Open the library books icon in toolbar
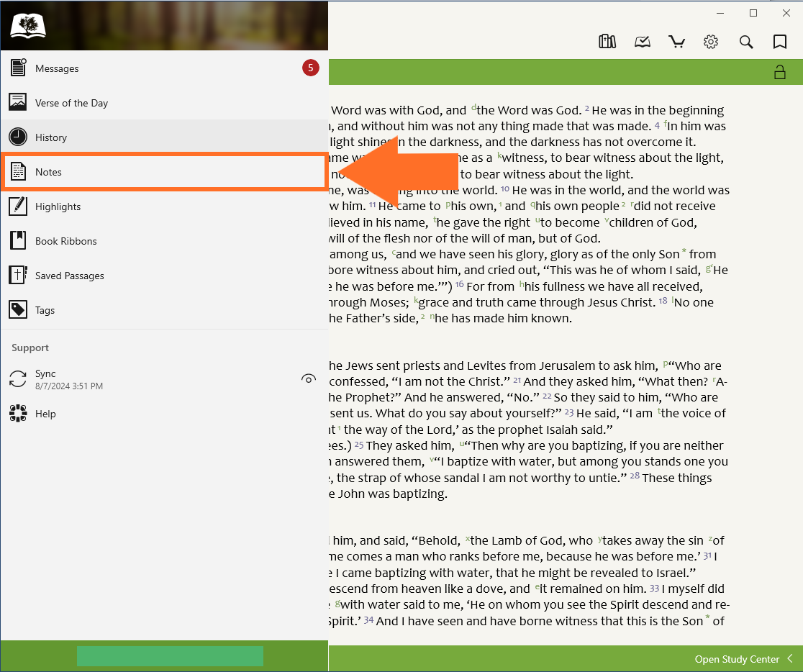Image resolution: width=803 pixels, height=672 pixels. point(607,42)
